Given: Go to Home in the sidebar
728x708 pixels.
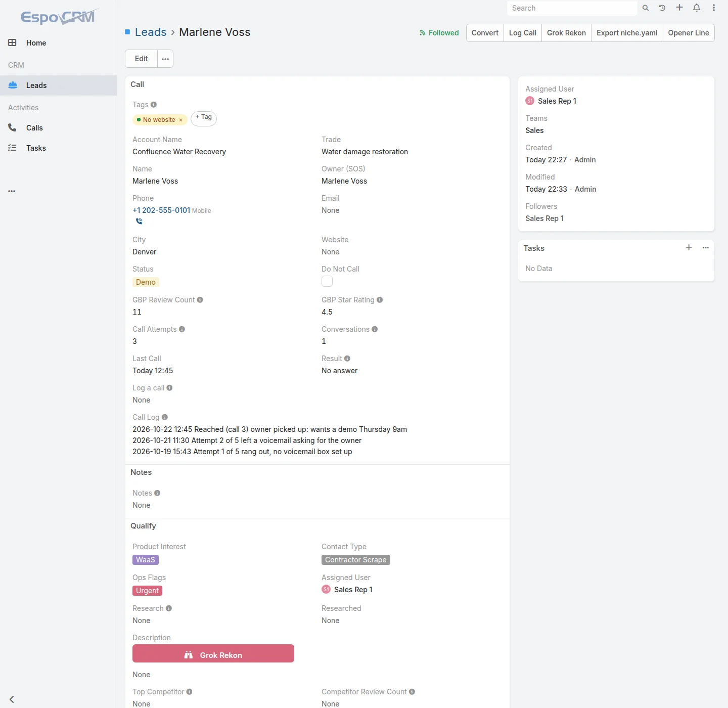Looking at the screenshot, I should (x=59, y=43).
